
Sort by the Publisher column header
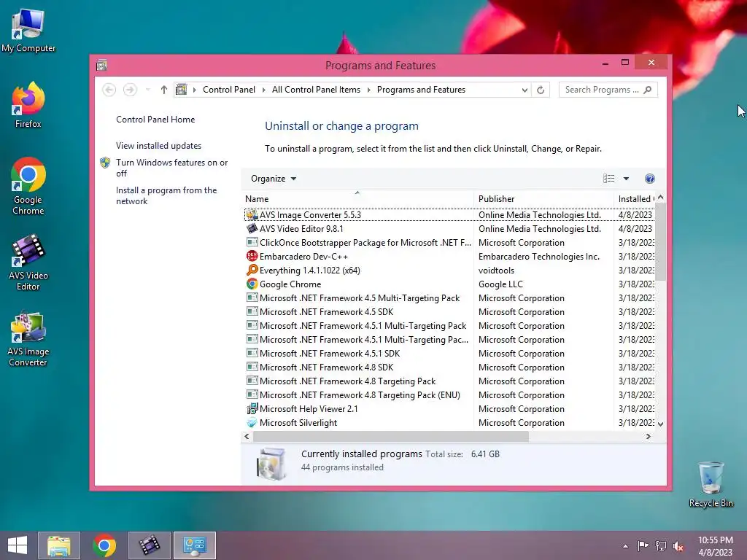pyautogui.click(x=543, y=199)
